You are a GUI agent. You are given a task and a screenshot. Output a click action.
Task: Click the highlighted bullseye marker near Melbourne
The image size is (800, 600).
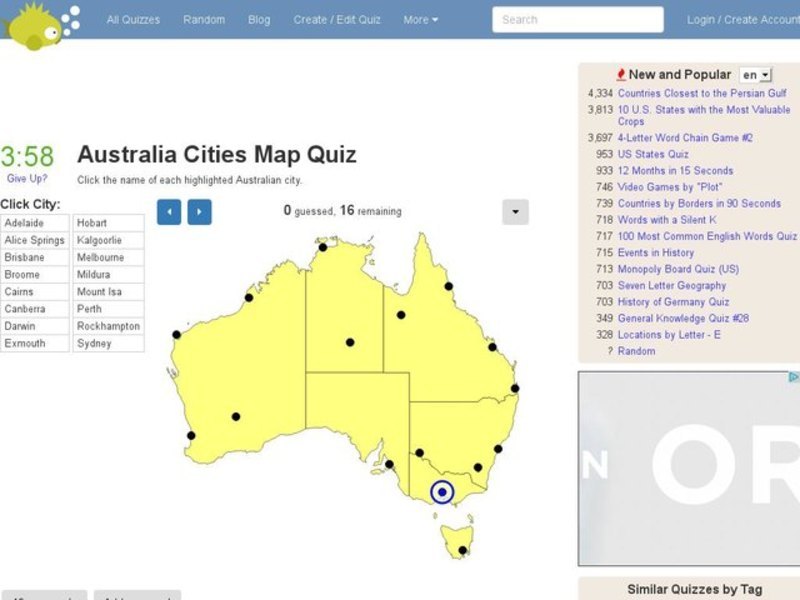pyautogui.click(x=440, y=491)
